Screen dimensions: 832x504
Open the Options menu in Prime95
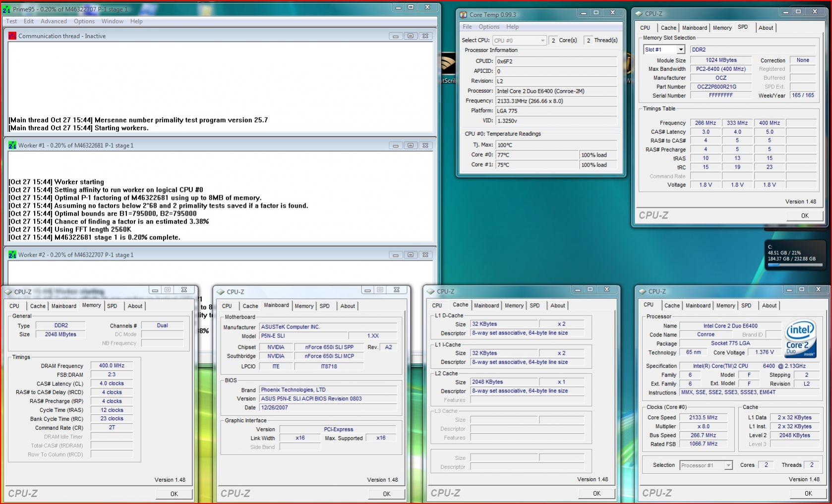pos(84,21)
